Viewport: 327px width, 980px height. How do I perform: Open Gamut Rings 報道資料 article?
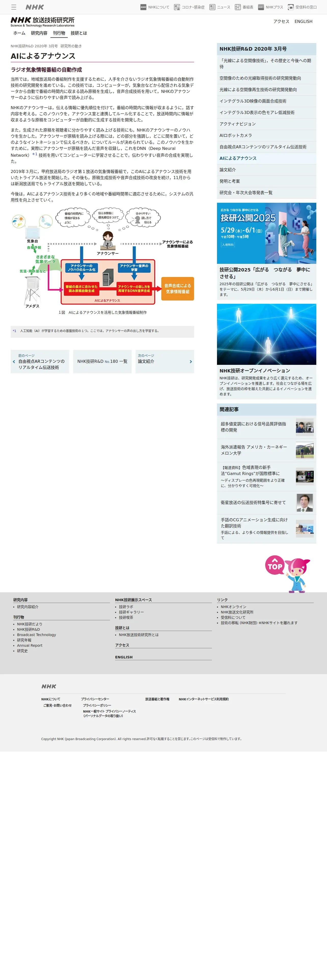pos(266,476)
